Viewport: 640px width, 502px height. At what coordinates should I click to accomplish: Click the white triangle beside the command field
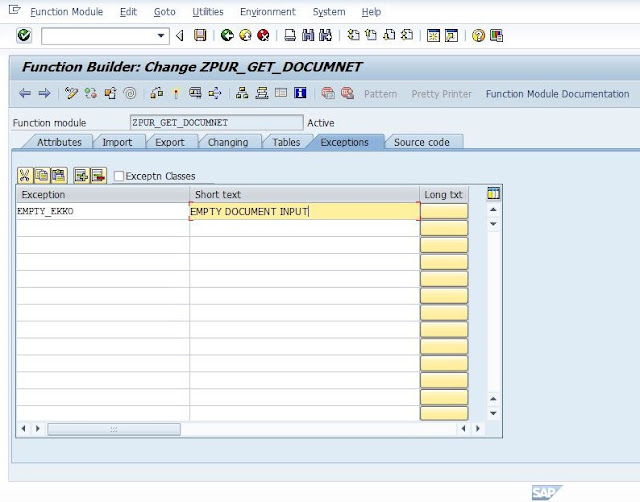[180, 36]
